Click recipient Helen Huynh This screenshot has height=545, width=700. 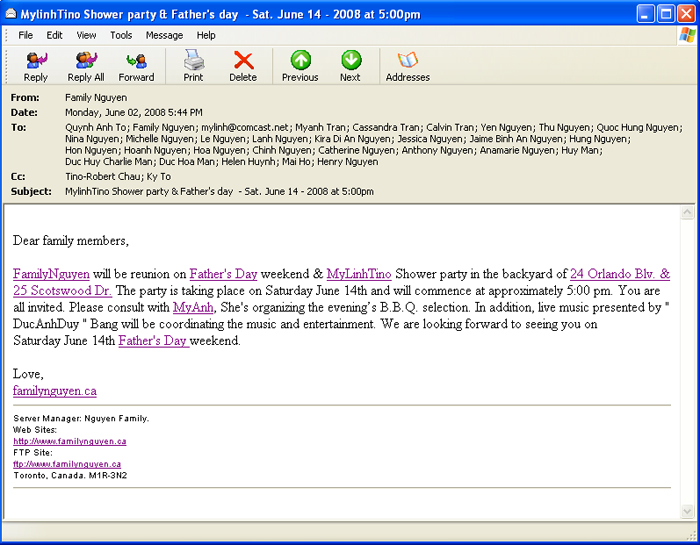pos(248,162)
